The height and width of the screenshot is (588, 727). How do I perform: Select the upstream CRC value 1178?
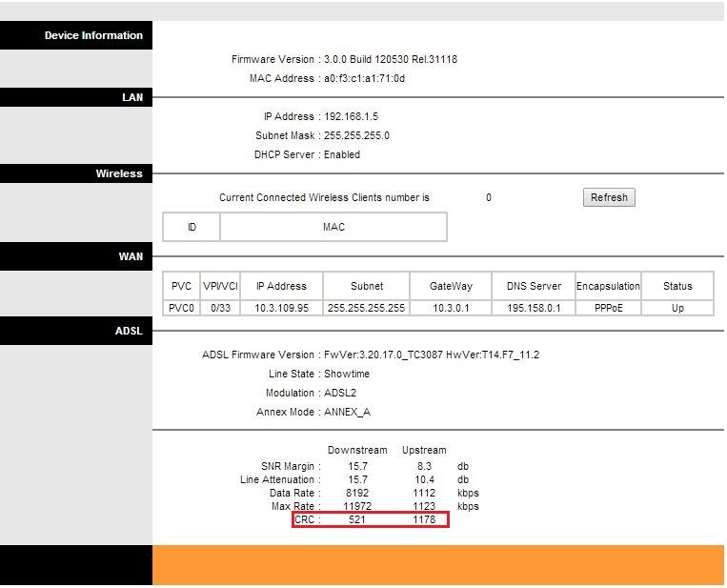pyautogui.click(x=424, y=519)
